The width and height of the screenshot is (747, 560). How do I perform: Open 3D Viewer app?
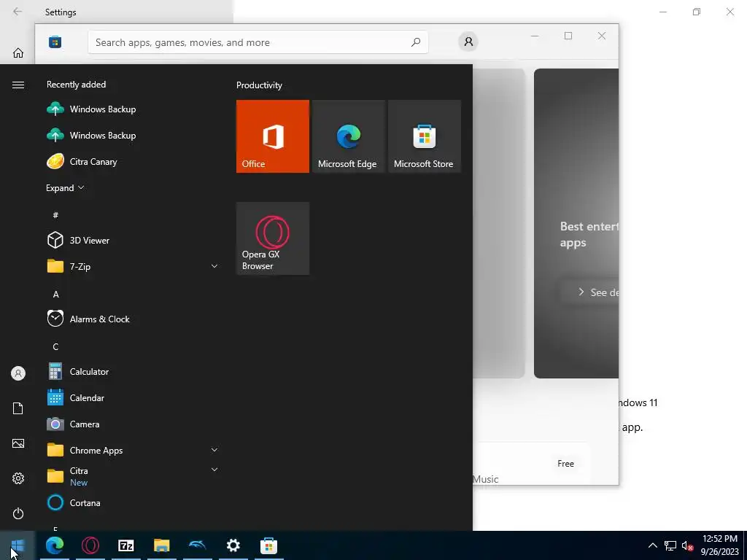131,240
